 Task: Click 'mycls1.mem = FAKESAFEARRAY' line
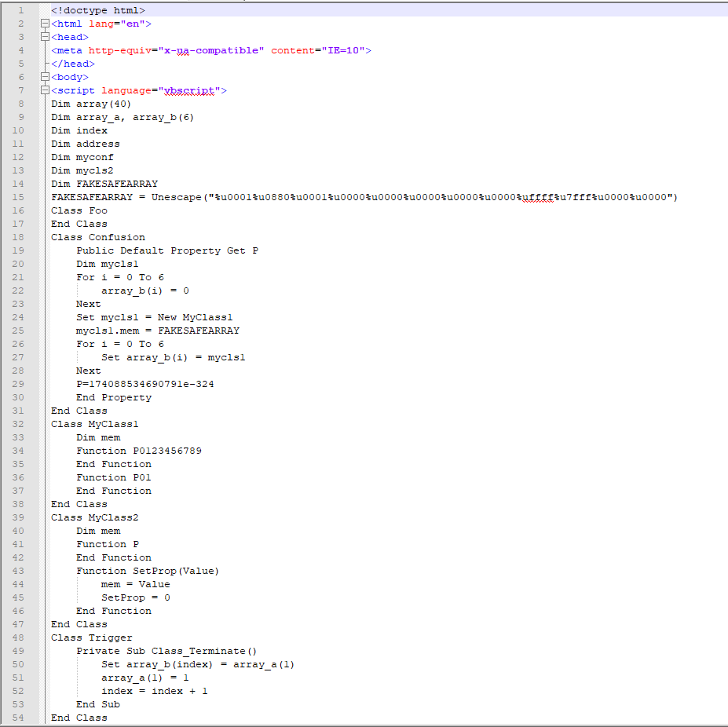[x=158, y=331]
